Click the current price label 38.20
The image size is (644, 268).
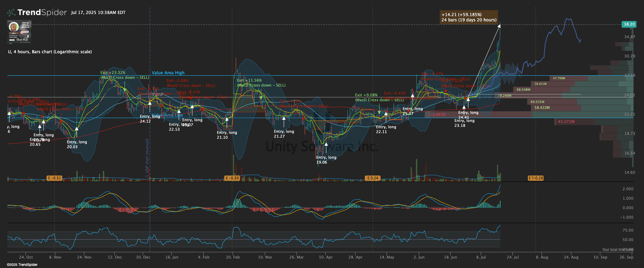point(629,24)
